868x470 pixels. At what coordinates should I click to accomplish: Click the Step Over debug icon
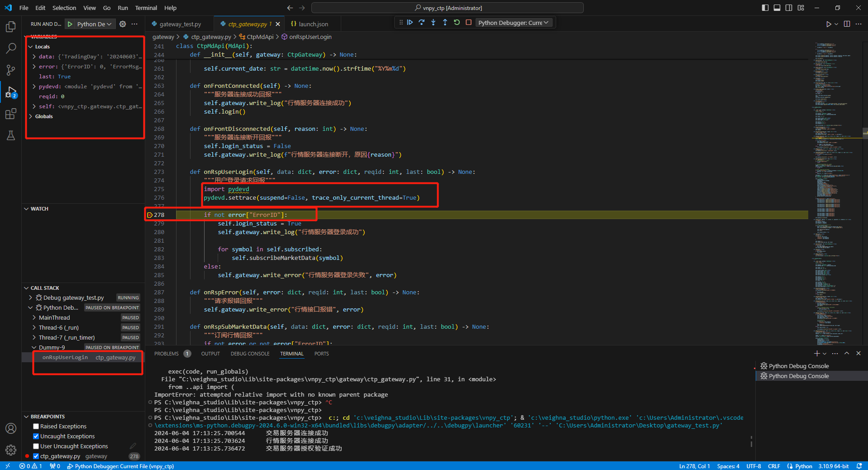click(x=422, y=23)
